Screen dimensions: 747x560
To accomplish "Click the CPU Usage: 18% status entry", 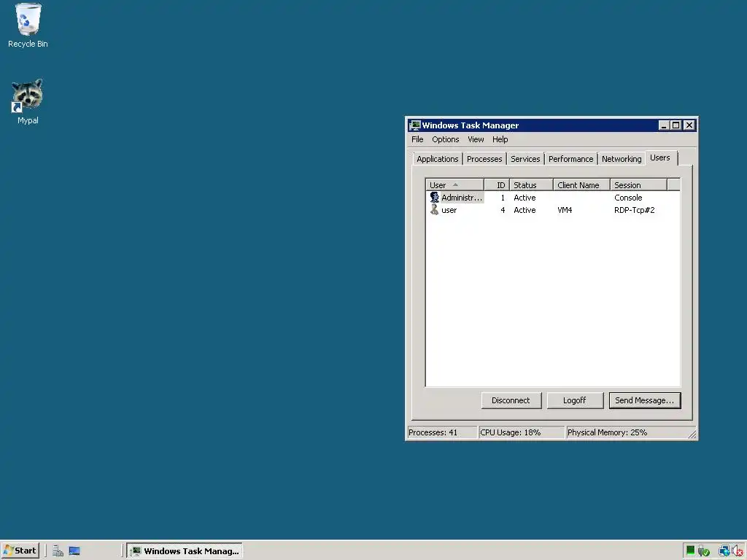I will click(x=521, y=432).
